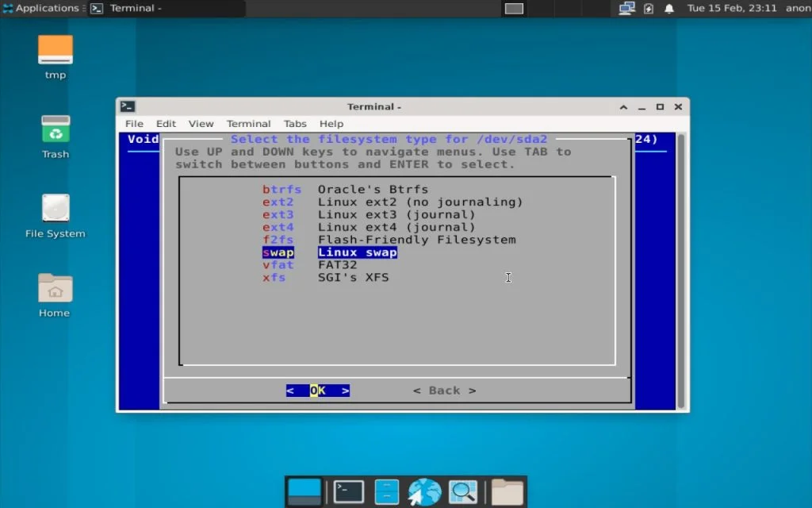
Task: Launch the web browser from the dock
Action: 424,491
